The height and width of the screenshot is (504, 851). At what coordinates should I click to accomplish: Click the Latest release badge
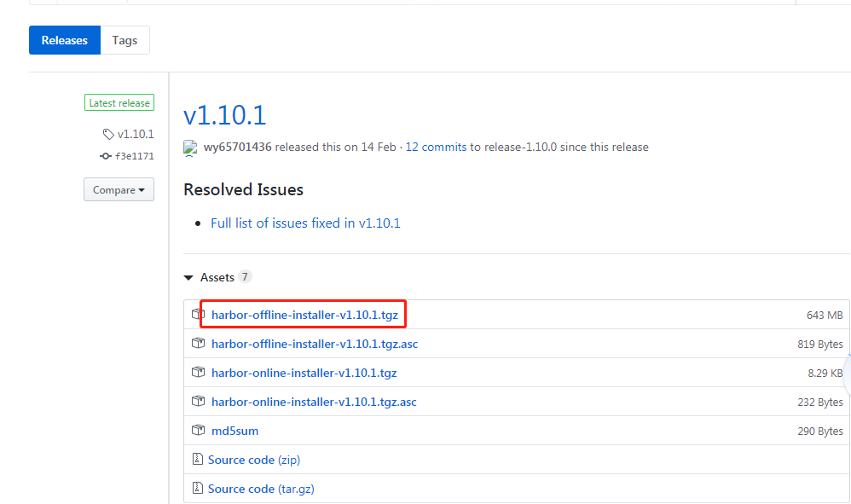click(x=119, y=102)
